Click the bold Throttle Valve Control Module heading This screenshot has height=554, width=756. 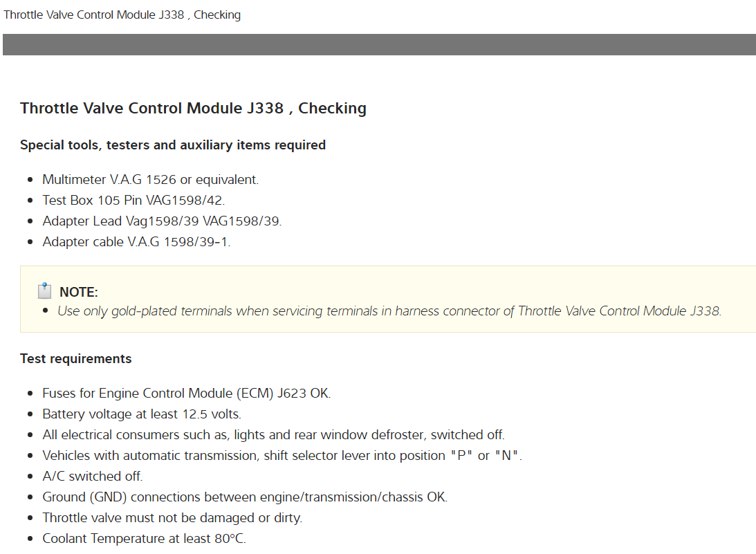pyautogui.click(x=193, y=108)
